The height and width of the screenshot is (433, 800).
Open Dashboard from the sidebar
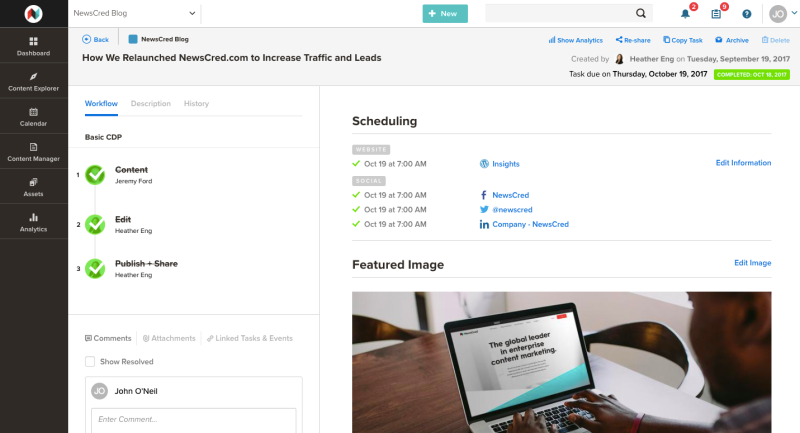[x=34, y=46]
